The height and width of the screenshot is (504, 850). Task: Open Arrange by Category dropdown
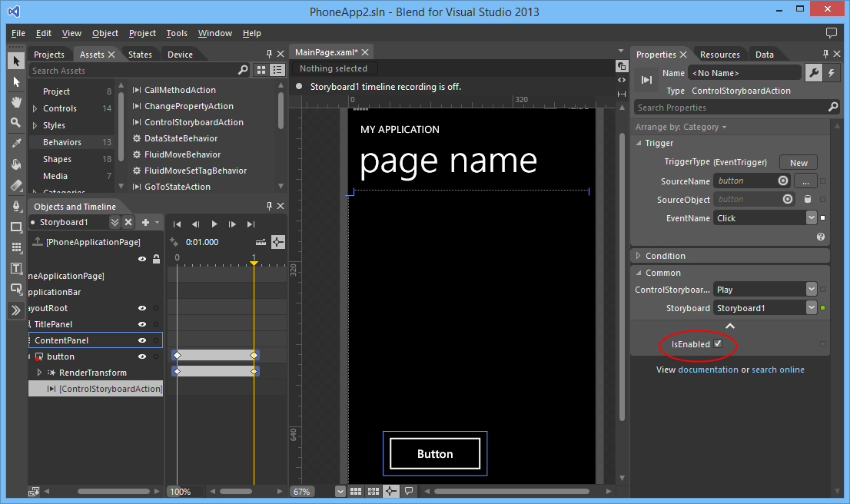coord(681,127)
